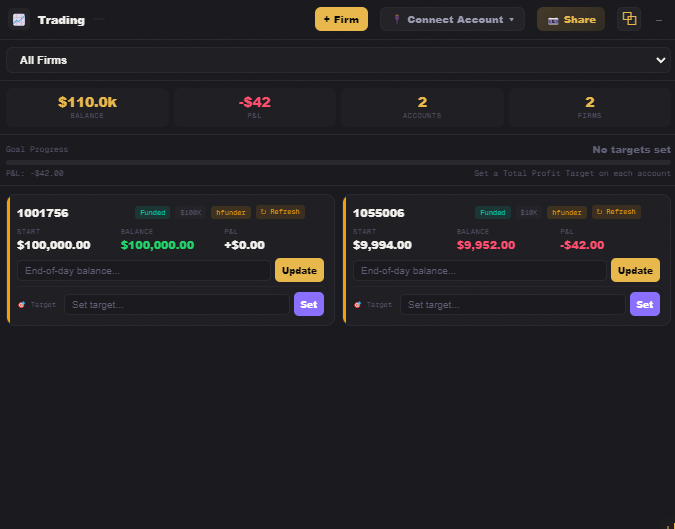This screenshot has width=675, height=529.
Task: Click the -$42 P&L summary stat
Action: click(255, 108)
